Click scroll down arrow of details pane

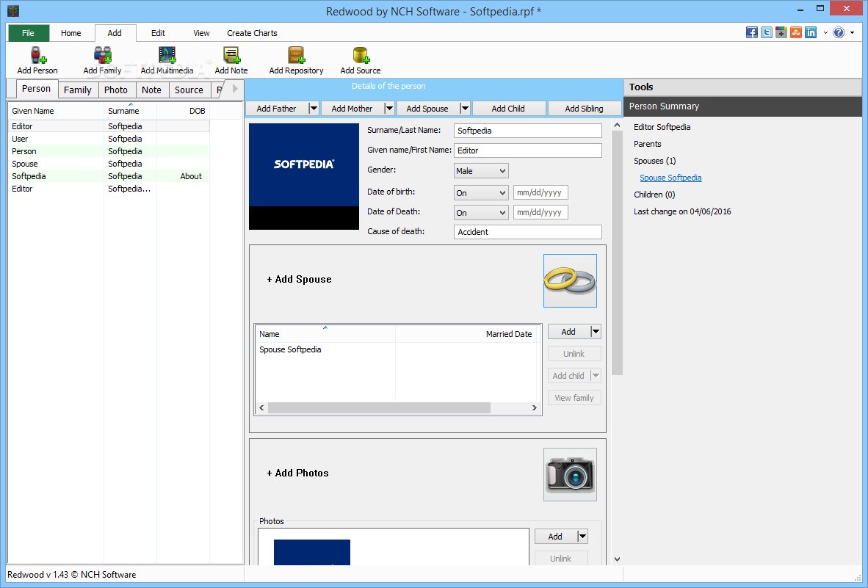[618, 559]
